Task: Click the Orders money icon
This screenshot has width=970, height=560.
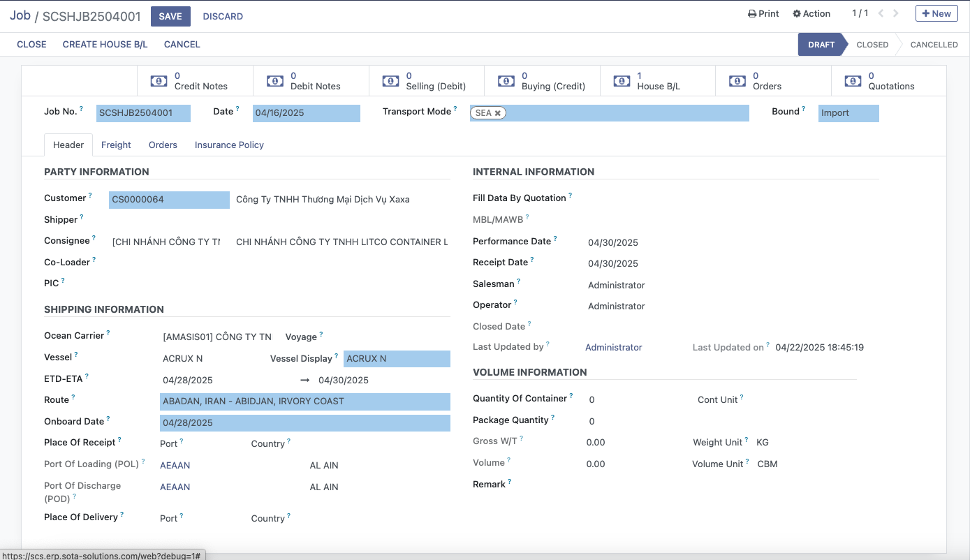Action: pyautogui.click(x=737, y=81)
